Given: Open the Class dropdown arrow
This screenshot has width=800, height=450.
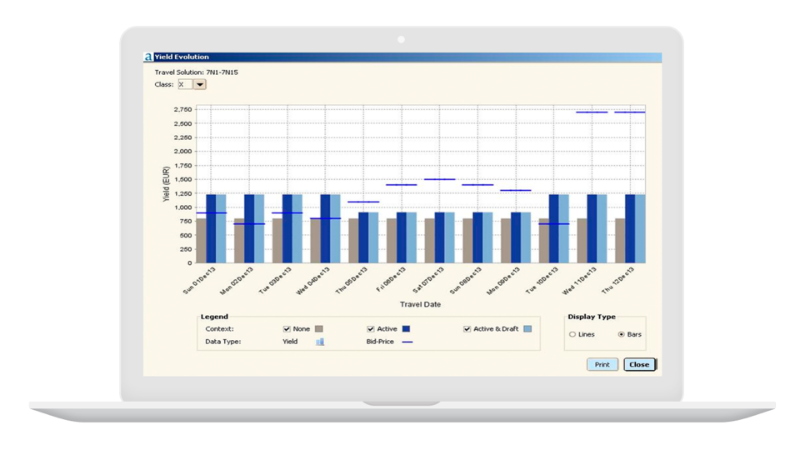Looking at the screenshot, I should coord(199,85).
